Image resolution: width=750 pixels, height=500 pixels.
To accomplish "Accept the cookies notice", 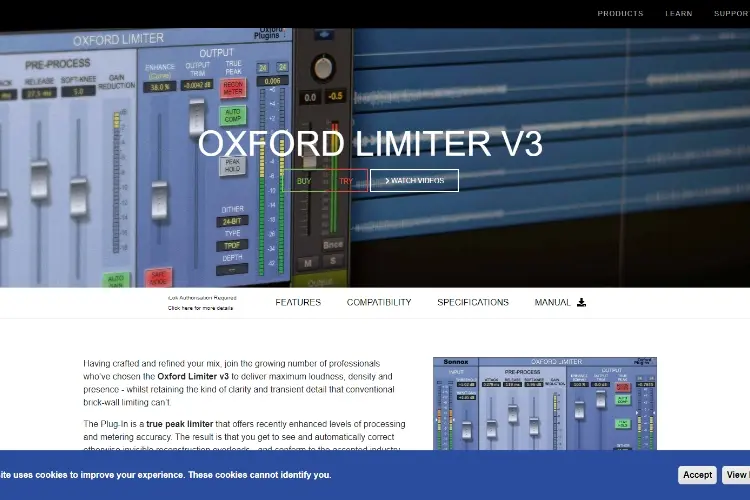I will click(x=697, y=475).
